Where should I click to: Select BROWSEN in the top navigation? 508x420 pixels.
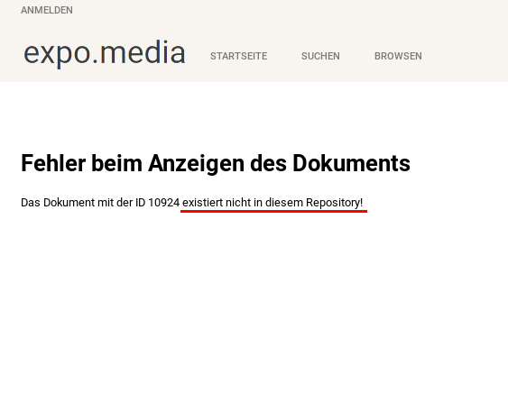(x=398, y=56)
